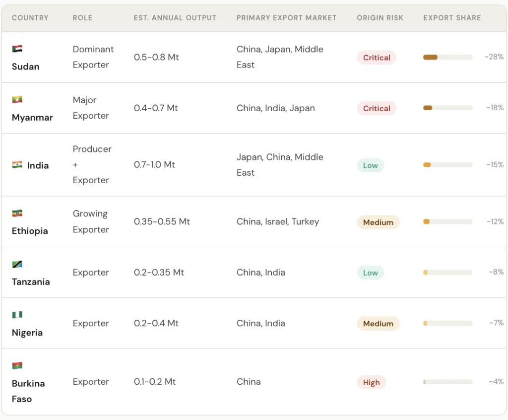508x420 pixels.
Task: Click the Ethiopia flag icon
Action: (17, 213)
